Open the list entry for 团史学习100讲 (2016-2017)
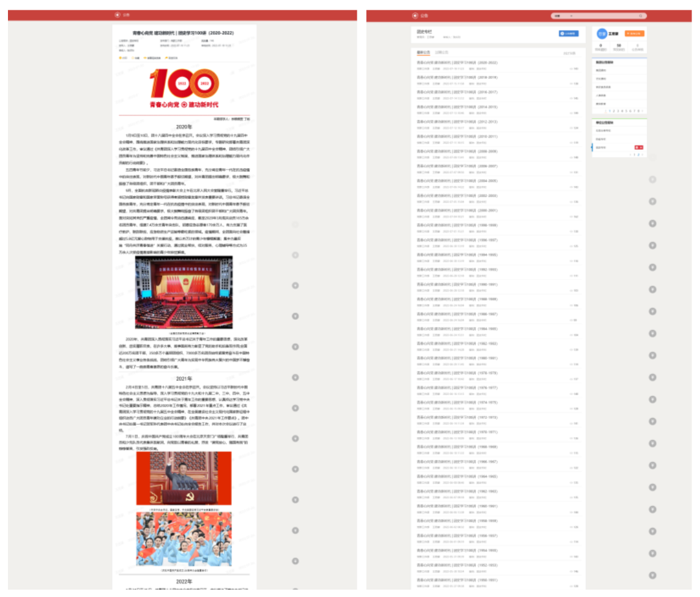 tap(457, 92)
